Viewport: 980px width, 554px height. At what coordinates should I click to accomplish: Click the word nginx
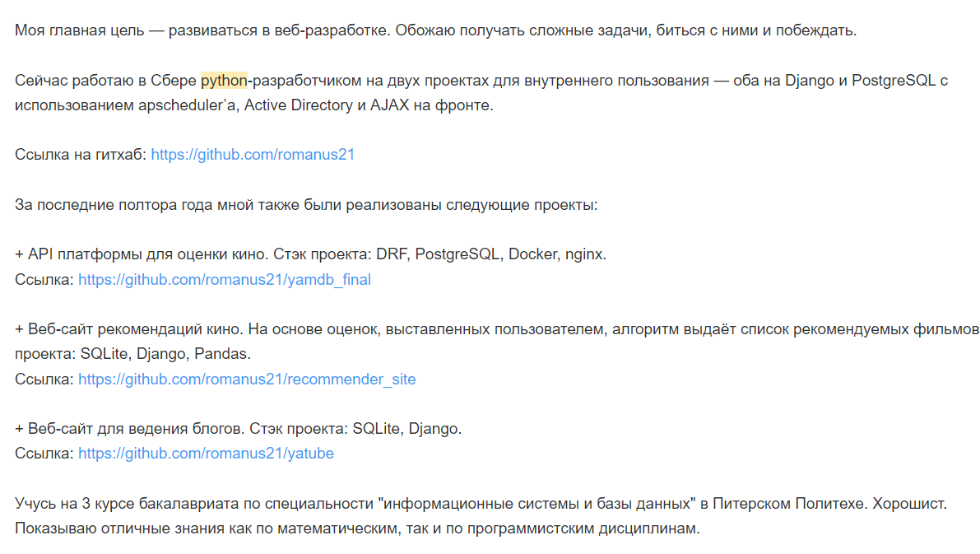585,254
